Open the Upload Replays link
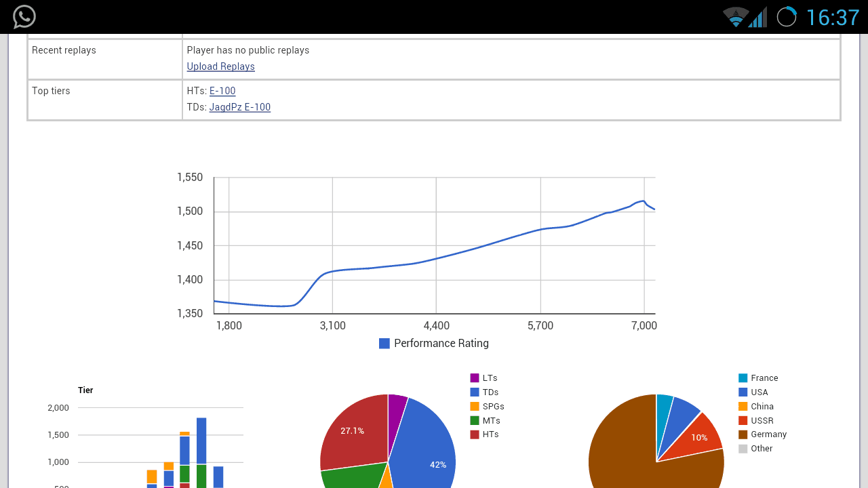Screen dimensions: 868x488 [221, 66]
